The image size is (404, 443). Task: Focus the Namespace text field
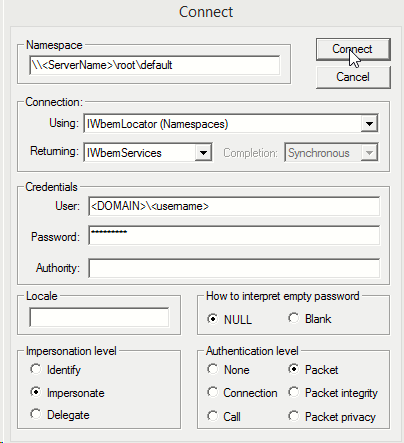pyautogui.click(x=155, y=65)
